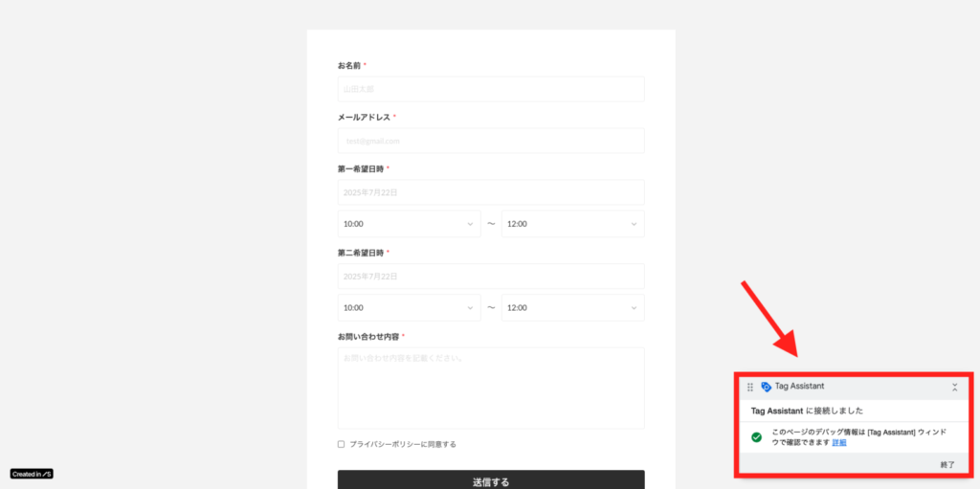Click the お問い合わせ内容 text area

(491, 388)
